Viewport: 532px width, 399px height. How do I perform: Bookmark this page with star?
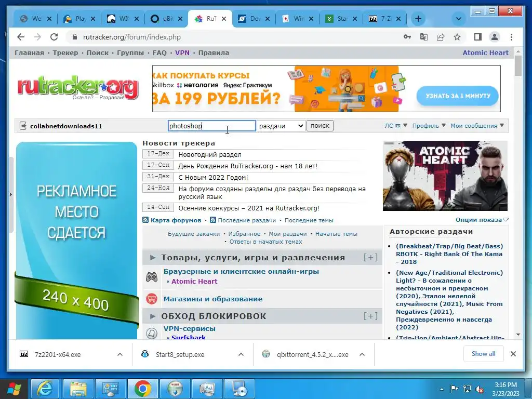click(457, 37)
